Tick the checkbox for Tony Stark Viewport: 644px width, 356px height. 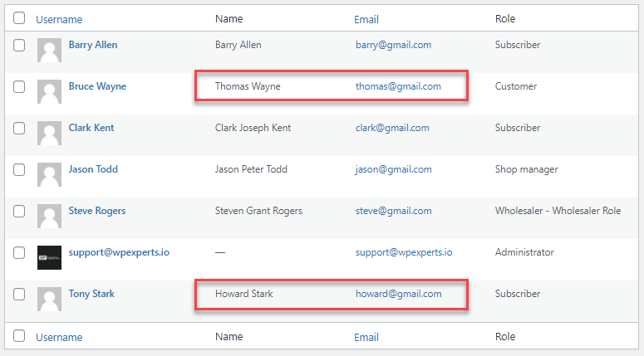coord(19,294)
